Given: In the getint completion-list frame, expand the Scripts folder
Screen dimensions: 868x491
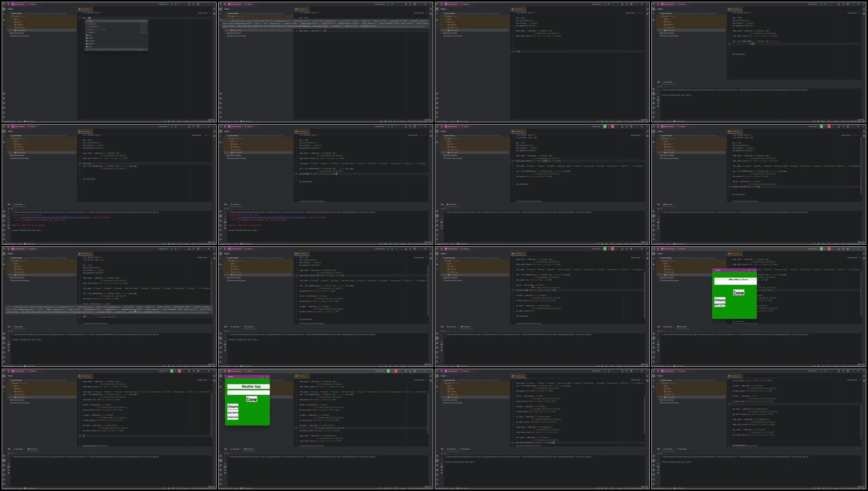Looking at the screenshot, I should point(13,22).
